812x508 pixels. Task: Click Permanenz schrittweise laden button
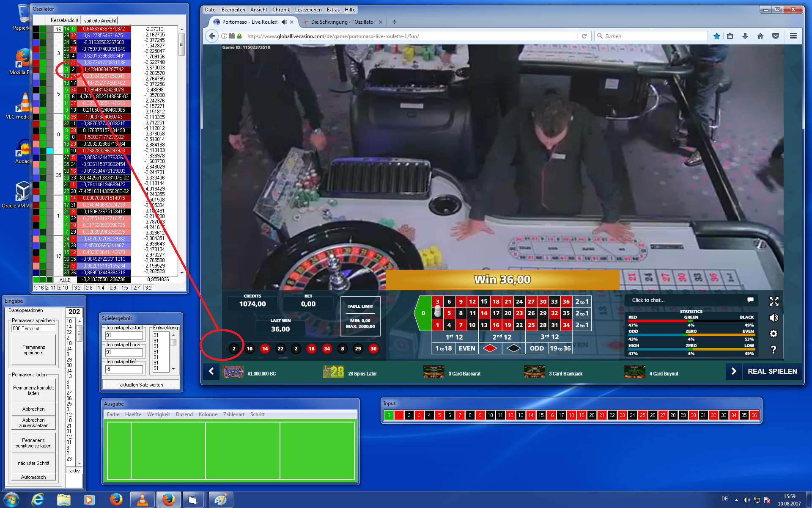[x=33, y=443]
